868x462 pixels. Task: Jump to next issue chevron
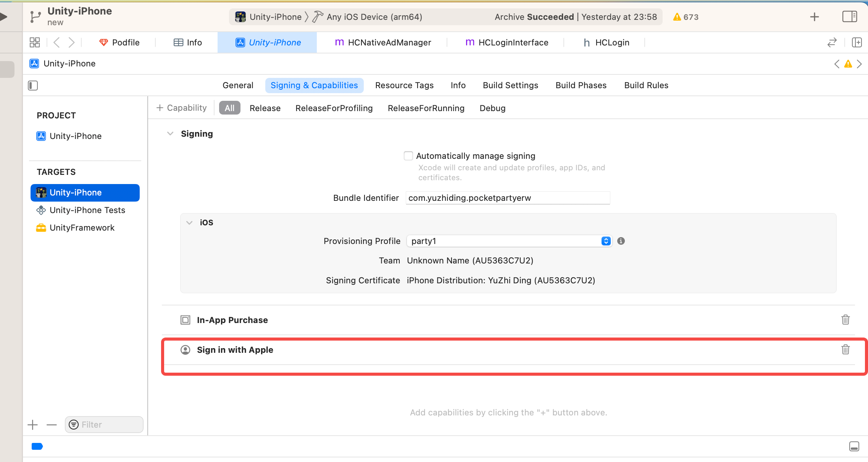[x=859, y=64]
